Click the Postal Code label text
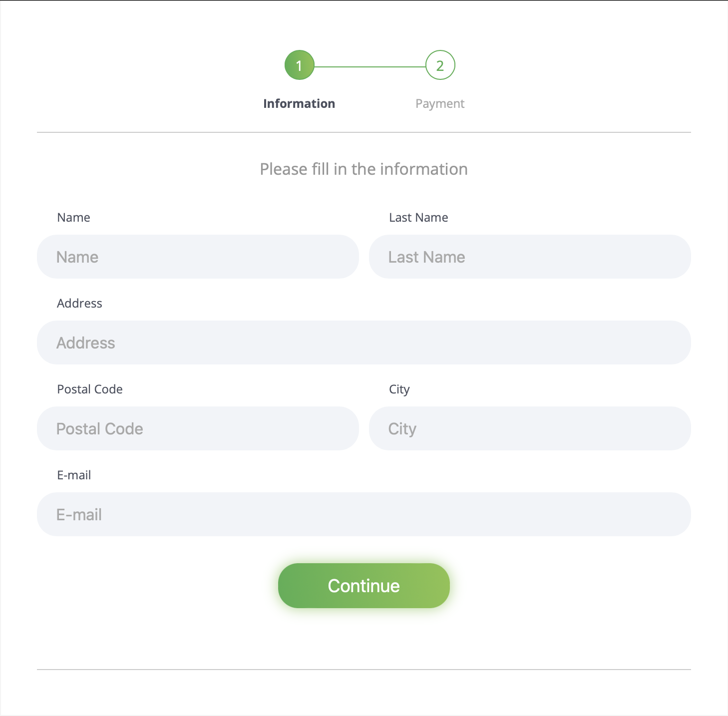Screen dimensions: 728x716 pos(90,389)
